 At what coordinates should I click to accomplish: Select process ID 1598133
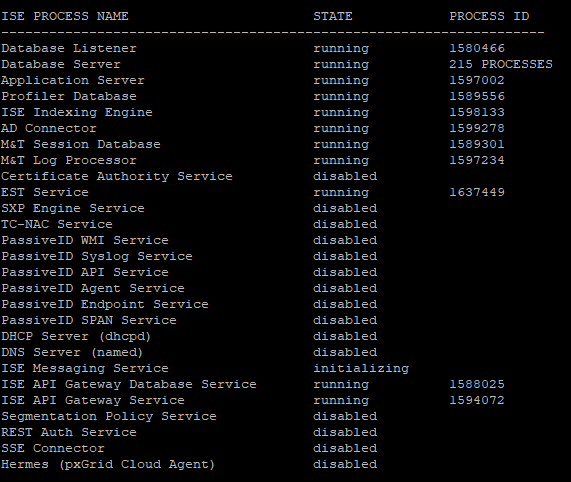[477, 112]
